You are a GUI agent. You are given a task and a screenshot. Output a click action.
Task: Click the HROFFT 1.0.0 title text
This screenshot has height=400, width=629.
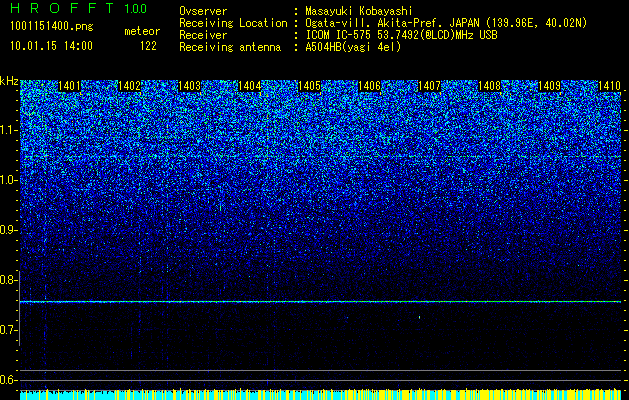79,8
